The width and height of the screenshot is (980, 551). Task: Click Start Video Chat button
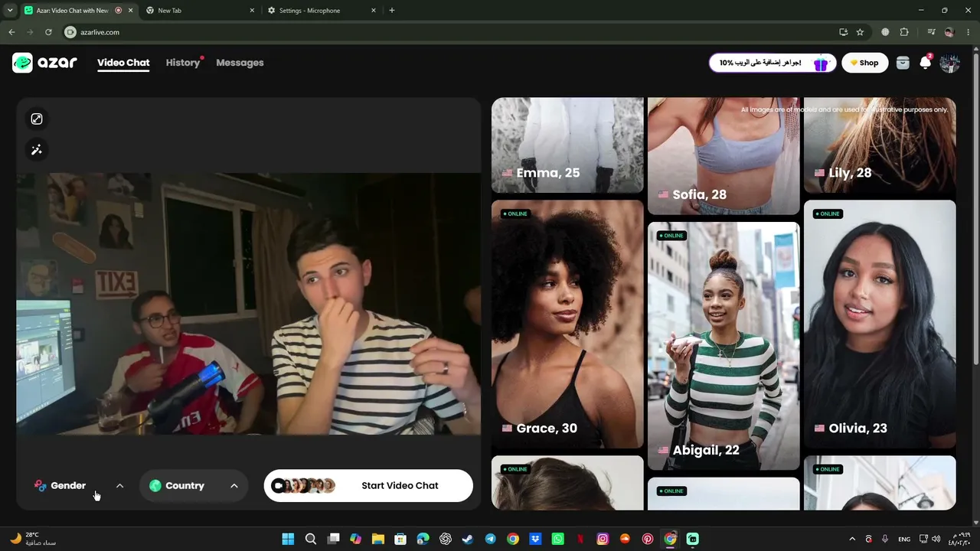pos(368,486)
